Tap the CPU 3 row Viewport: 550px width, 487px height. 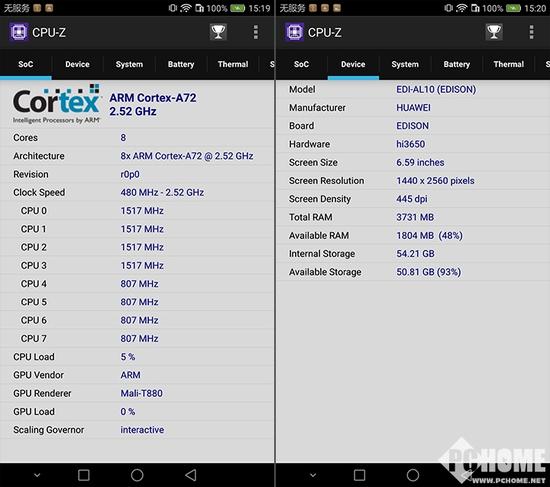point(137,265)
